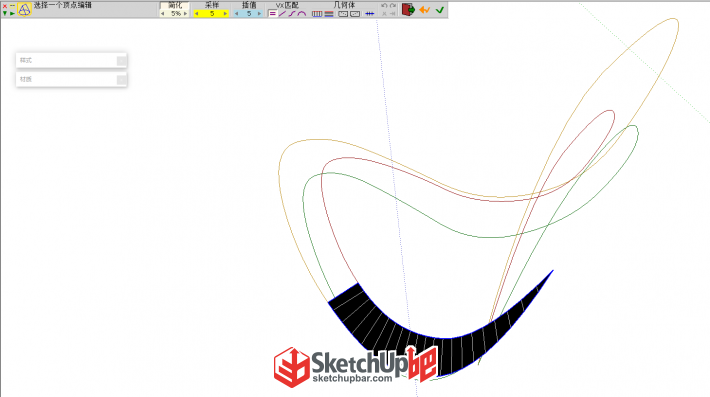Select the straight diagonal line matching icon

click(282, 14)
